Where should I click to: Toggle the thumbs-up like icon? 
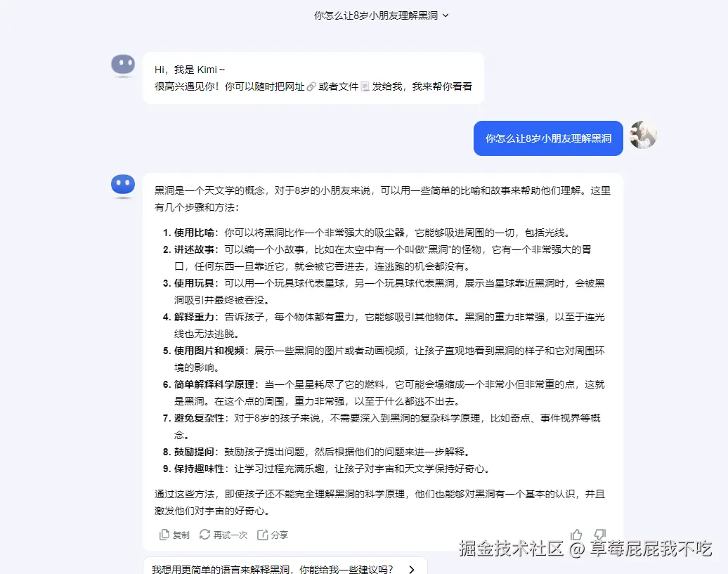click(x=576, y=535)
